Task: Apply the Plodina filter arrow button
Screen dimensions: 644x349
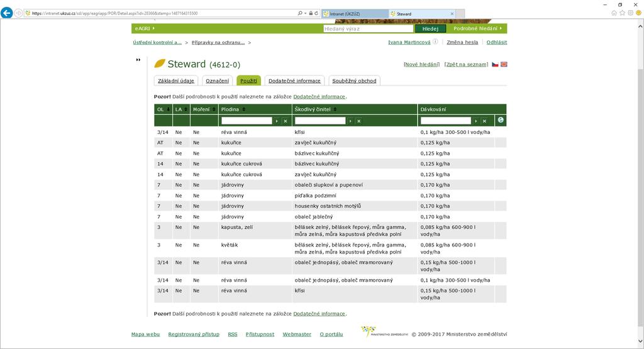Action: (277, 121)
